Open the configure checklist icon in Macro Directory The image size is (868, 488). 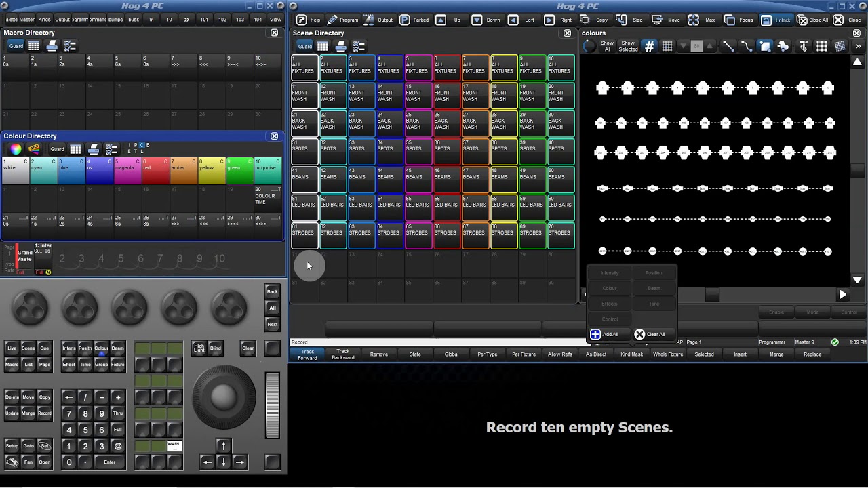coord(70,46)
